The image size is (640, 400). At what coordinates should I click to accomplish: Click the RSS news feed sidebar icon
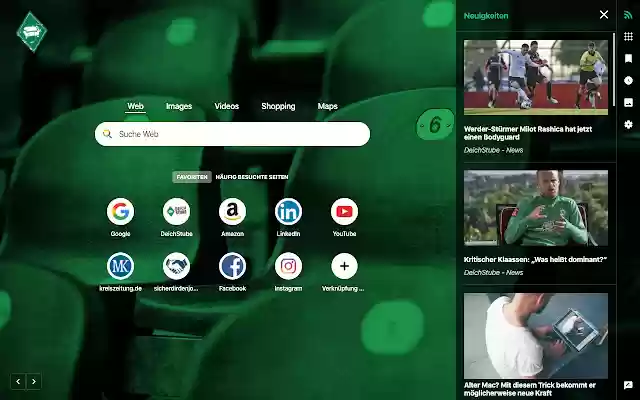628,15
